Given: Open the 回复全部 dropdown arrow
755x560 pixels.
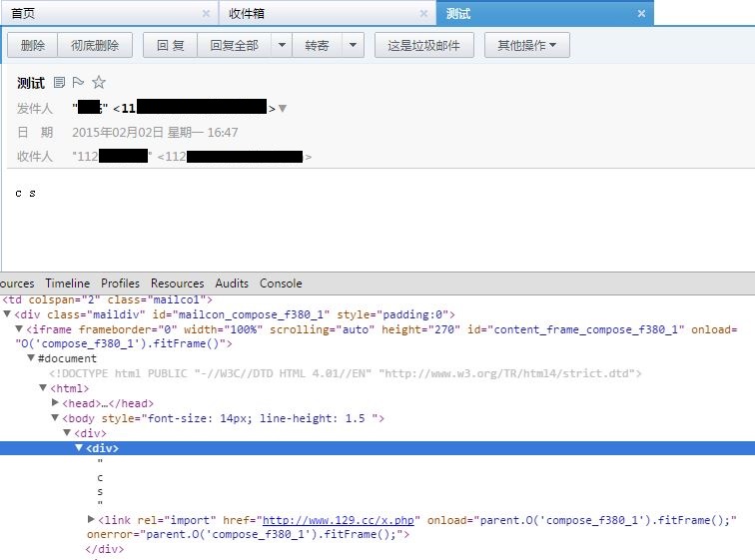Looking at the screenshot, I should [283, 45].
